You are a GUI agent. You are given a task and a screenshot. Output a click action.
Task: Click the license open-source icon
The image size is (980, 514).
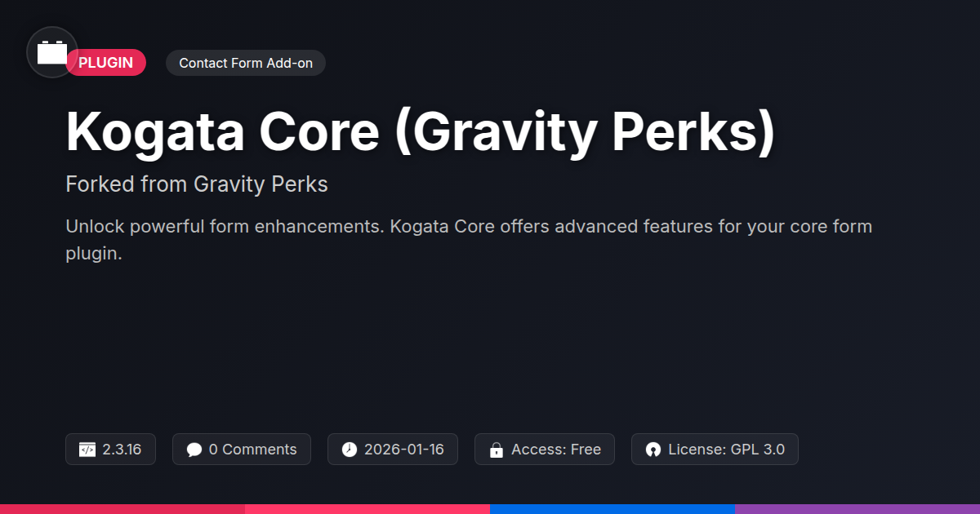[653, 450]
